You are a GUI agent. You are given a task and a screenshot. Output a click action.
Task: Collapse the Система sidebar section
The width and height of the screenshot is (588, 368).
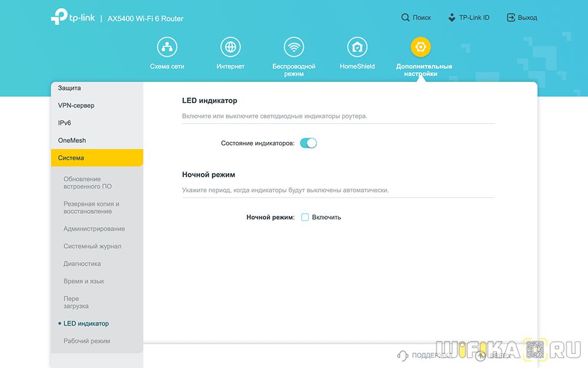point(97,158)
